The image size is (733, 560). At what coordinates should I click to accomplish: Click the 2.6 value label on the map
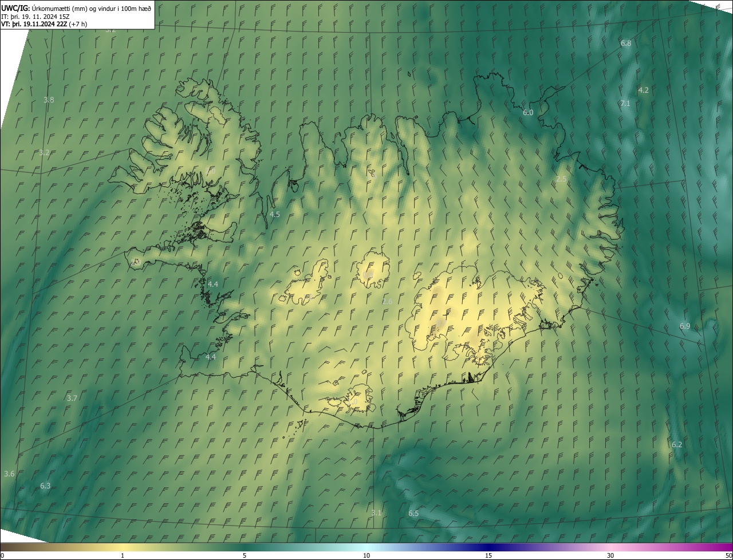(x=387, y=302)
